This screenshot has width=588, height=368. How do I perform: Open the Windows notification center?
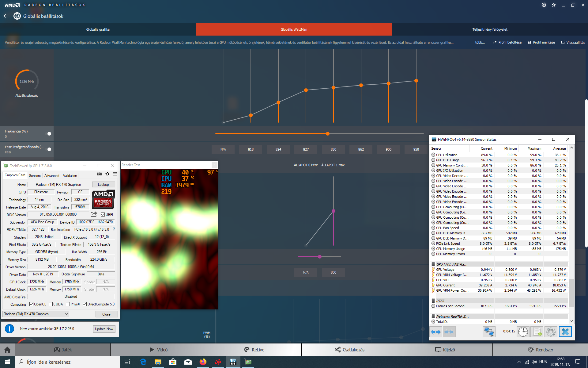tap(578, 362)
